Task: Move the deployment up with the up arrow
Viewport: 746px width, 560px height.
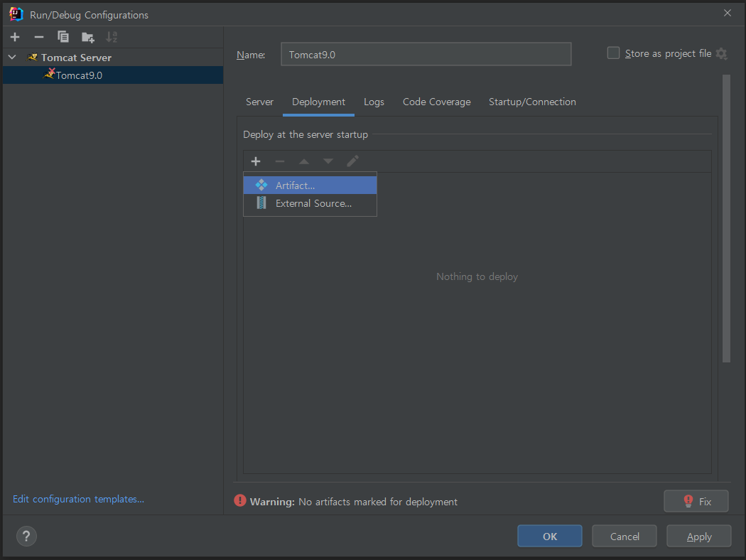Action: tap(304, 161)
